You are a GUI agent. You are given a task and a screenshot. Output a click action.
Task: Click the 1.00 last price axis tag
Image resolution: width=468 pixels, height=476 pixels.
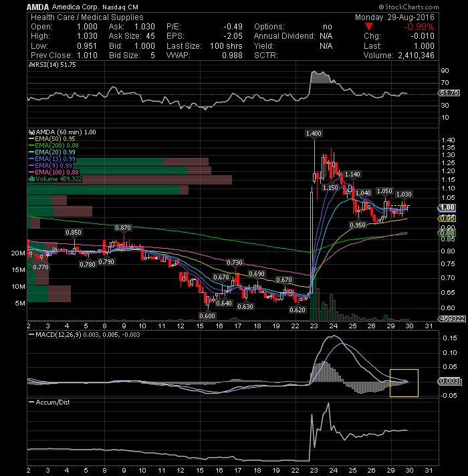click(447, 208)
